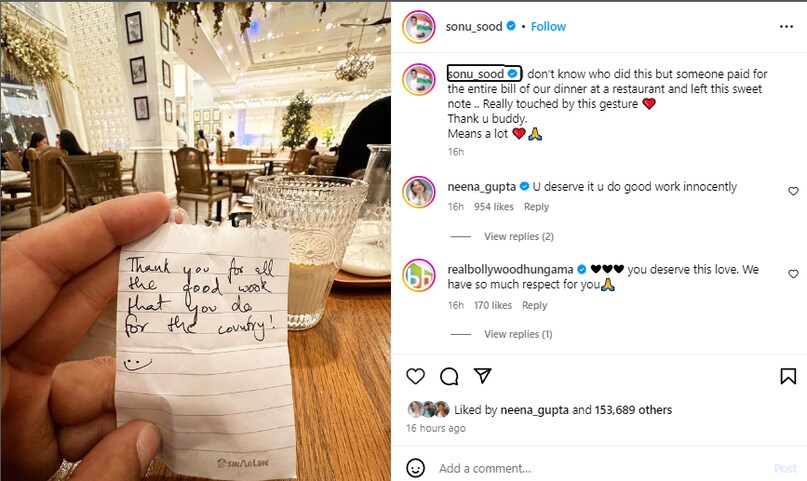Share the post via the paper plane icon
Viewport: 807px width, 481px height.
click(x=482, y=376)
